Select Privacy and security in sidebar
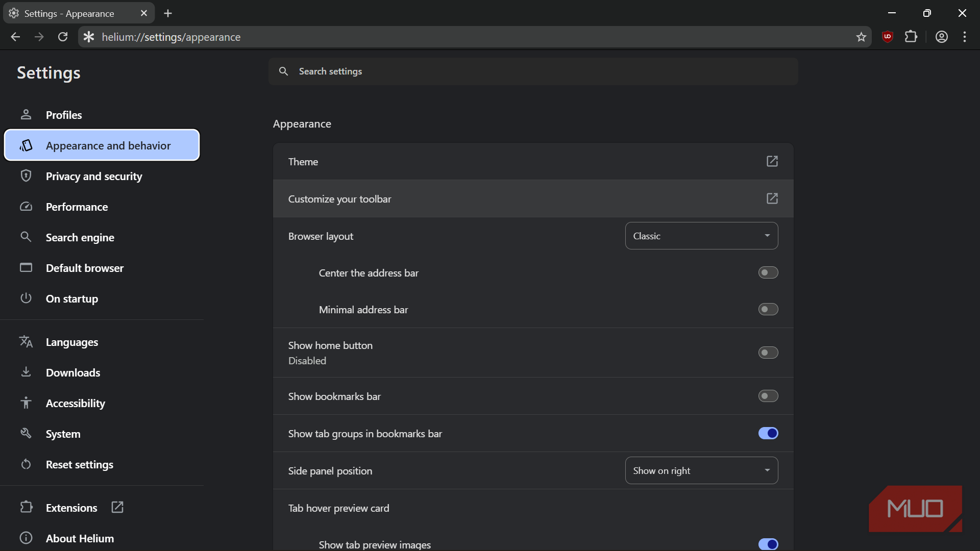Image resolution: width=980 pixels, height=551 pixels. pos(102,176)
